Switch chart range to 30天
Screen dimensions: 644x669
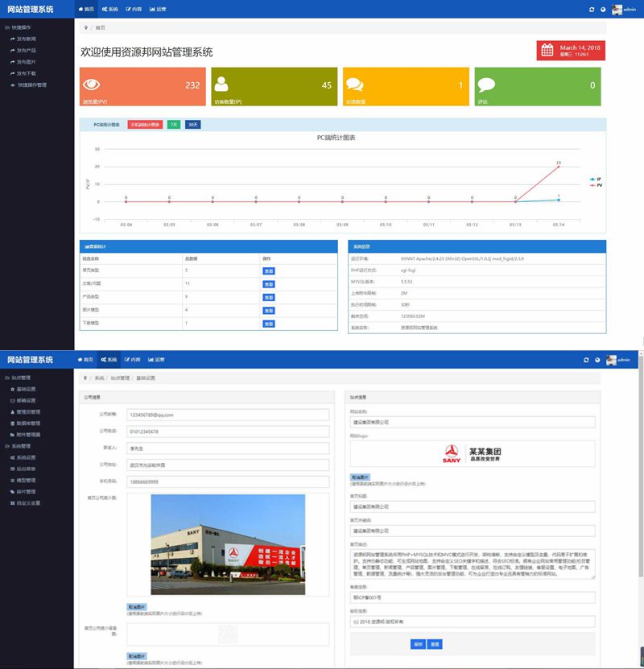(x=192, y=124)
